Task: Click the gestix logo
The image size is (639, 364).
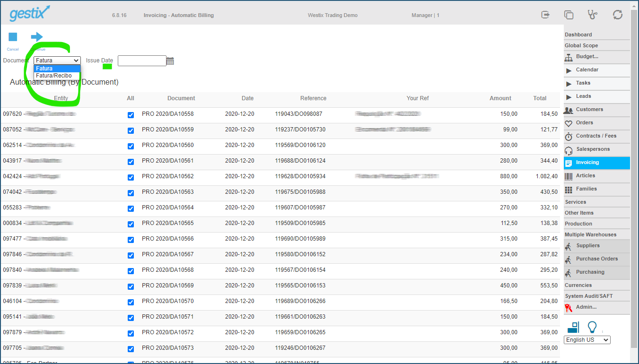Action: click(x=30, y=13)
